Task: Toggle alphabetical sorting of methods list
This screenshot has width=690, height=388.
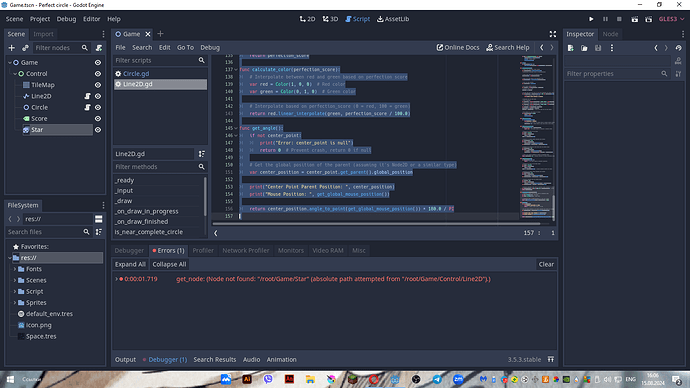Action: tap(202, 154)
